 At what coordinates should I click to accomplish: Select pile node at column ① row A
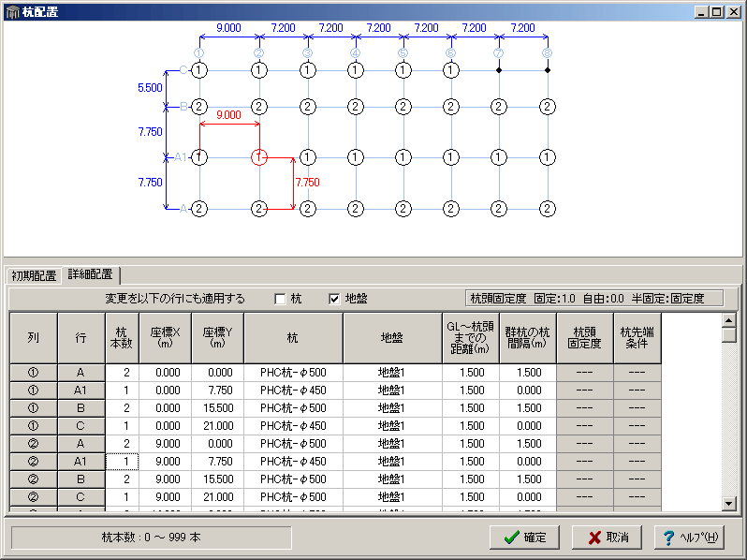tap(199, 209)
